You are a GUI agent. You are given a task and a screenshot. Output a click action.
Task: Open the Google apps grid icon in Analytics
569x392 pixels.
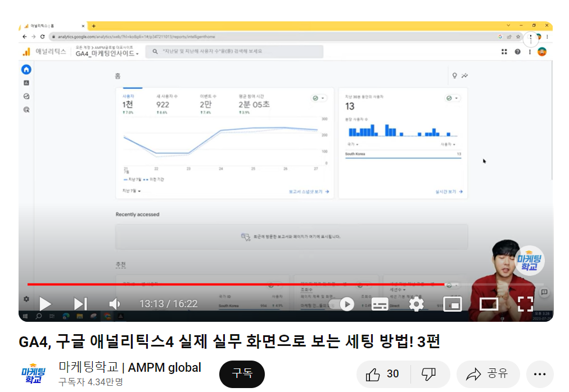504,52
